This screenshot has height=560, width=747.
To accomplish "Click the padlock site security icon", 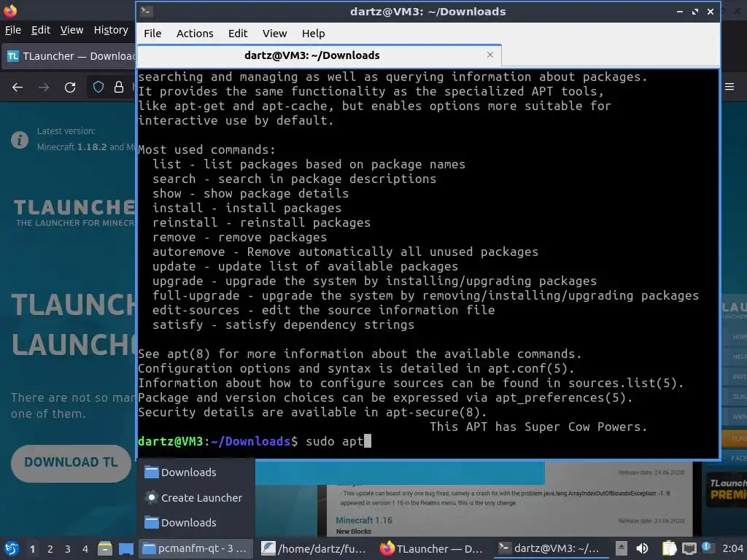I will click(119, 87).
